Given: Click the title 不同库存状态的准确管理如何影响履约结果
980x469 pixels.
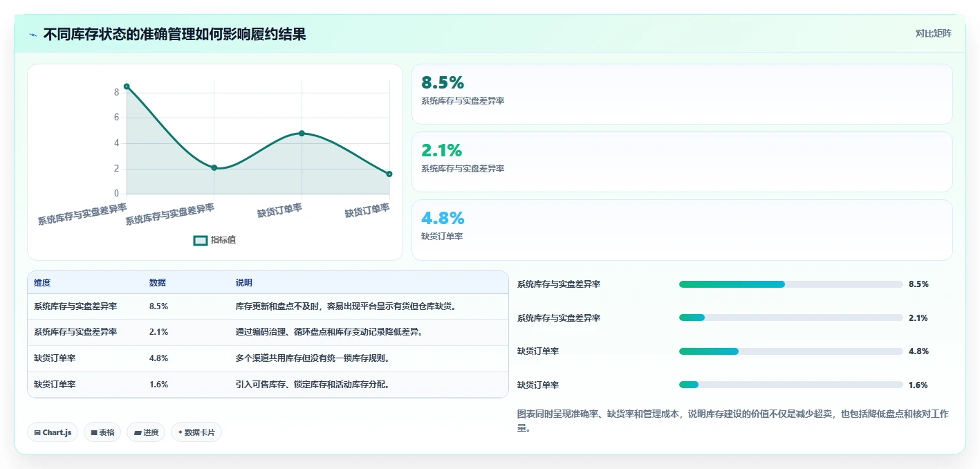Looking at the screenshot, I should click(x=174, y=35).
